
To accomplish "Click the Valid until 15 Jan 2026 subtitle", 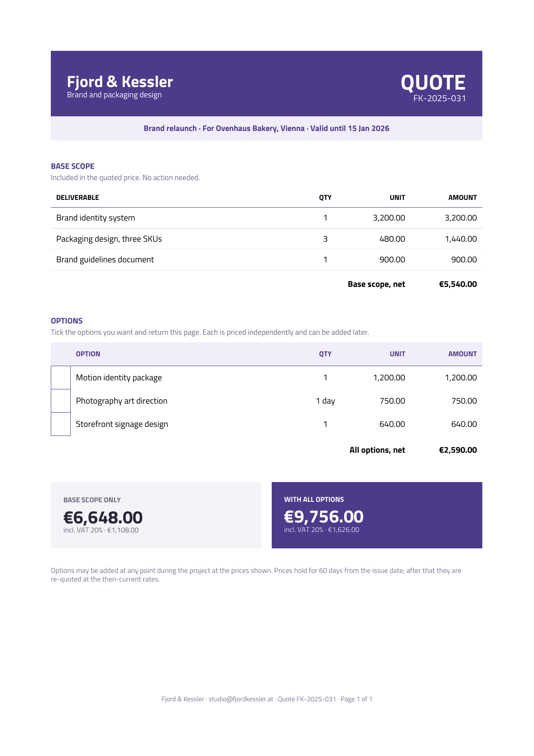I will pyautogui.click(x=350, y=128).
